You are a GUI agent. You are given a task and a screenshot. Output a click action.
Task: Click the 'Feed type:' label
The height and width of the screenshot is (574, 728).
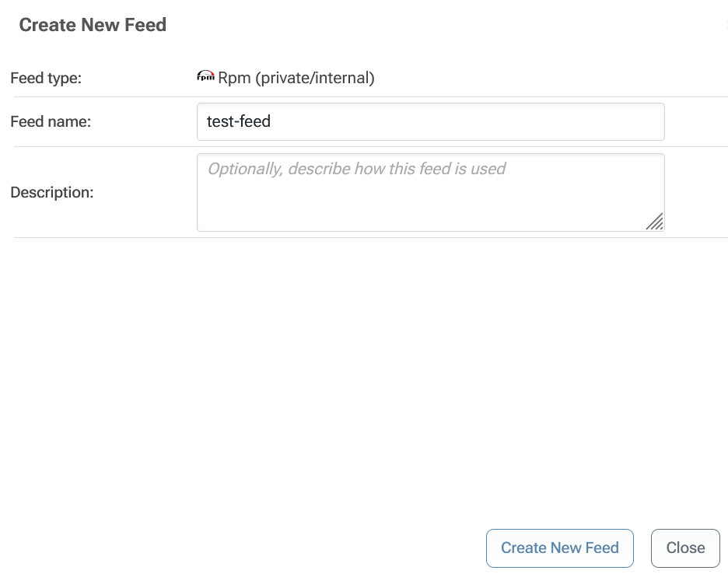click(46, 78)
